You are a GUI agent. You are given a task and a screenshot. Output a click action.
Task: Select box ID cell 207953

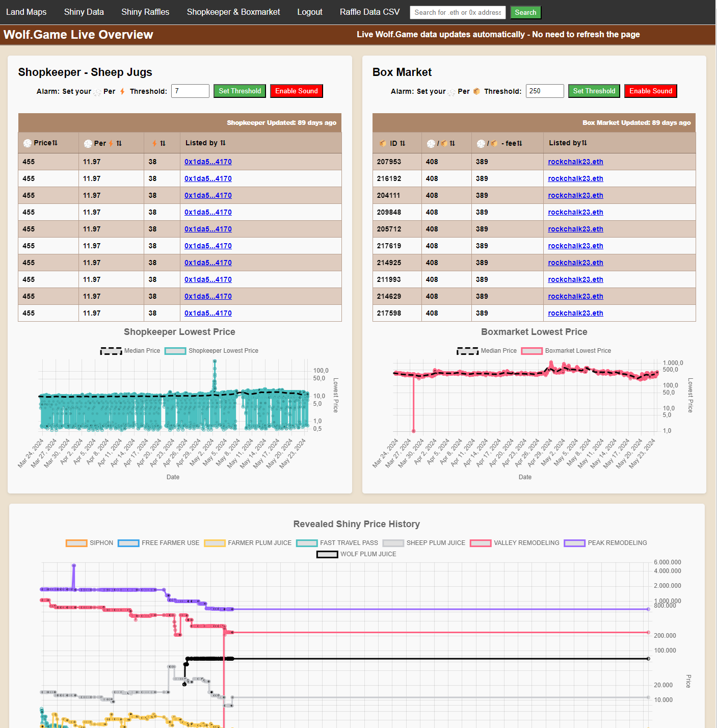coord(397,162)
